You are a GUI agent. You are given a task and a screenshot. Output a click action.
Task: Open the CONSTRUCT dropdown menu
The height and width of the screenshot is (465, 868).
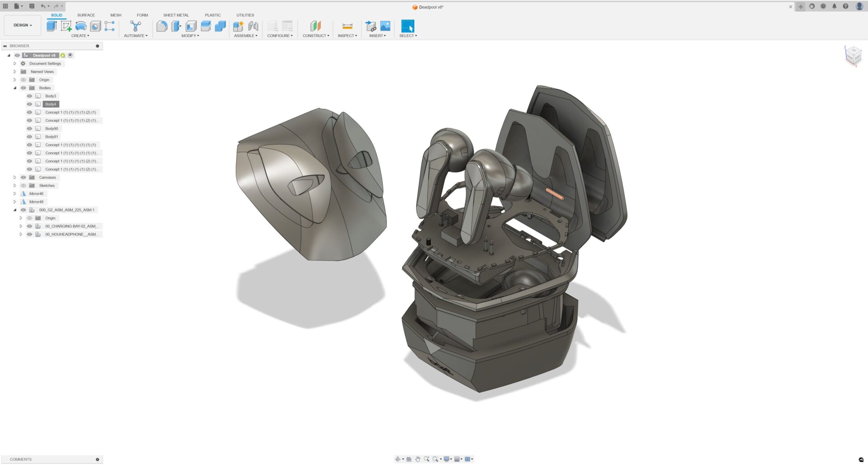316,35
